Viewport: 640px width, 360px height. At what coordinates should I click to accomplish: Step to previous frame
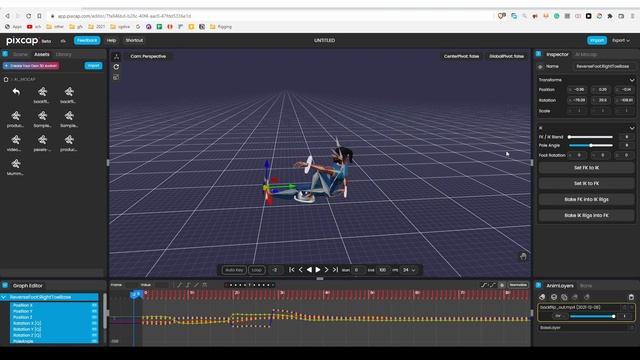coord(300,270)
